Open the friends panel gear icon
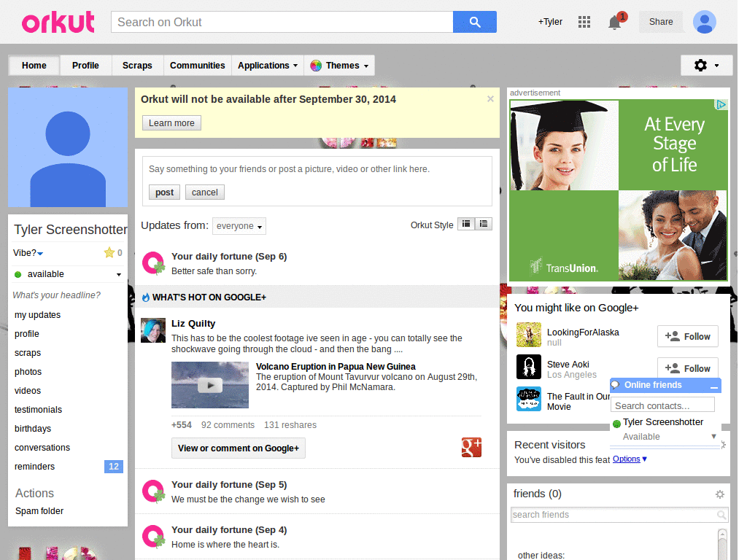Screen dimensions: 747x560 click(720, 494)
